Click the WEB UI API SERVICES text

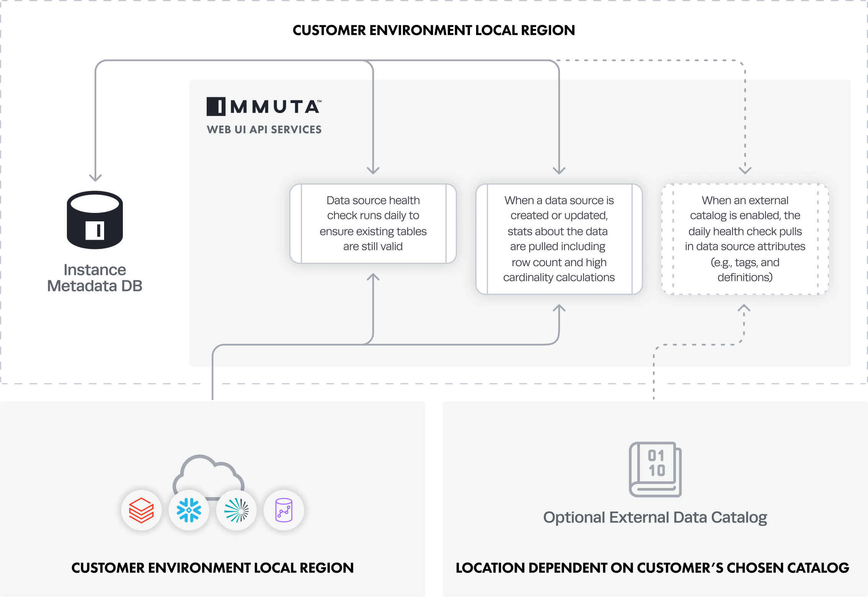tap(264, 129)
